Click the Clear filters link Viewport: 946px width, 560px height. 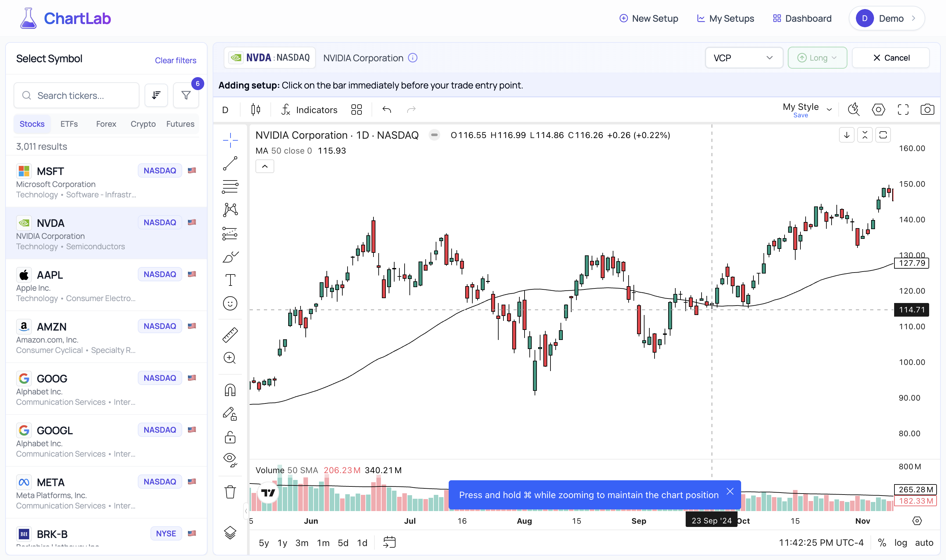click(x=175, y=60)
